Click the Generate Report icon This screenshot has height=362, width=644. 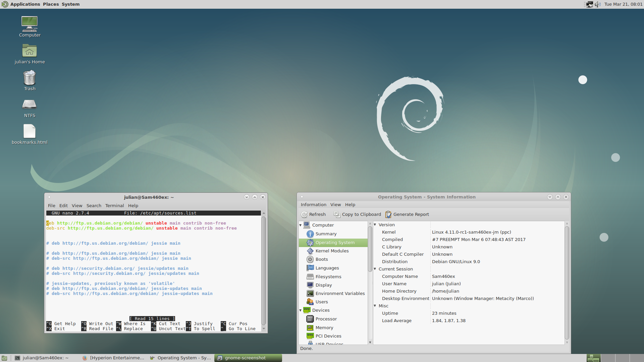(388, 215)
